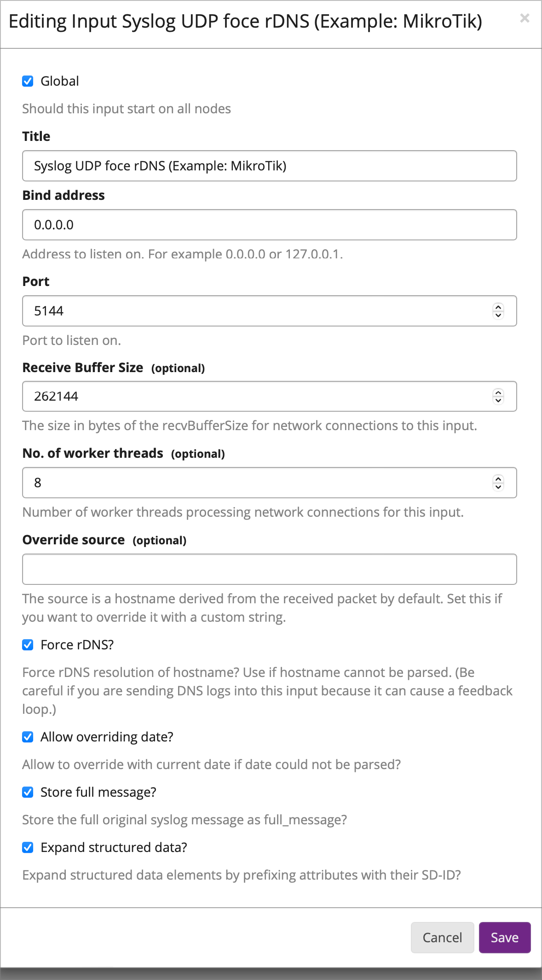Screen dimensions: 542x980
Task: Save the input configuration
Action: [504, 938]
